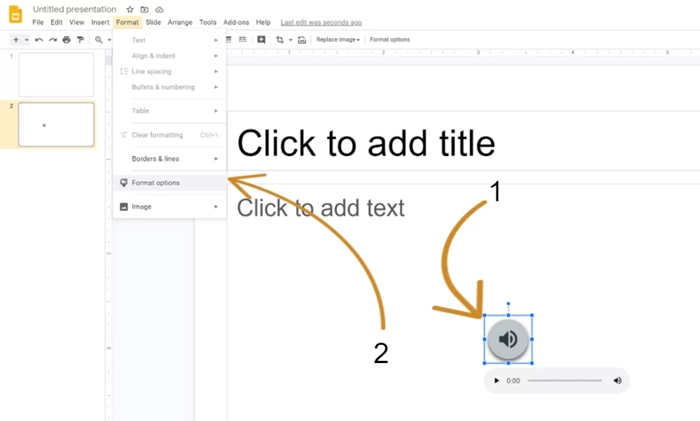Click the Format options toolbar button
Screen dimensions: 700x421
click(390, 40)
